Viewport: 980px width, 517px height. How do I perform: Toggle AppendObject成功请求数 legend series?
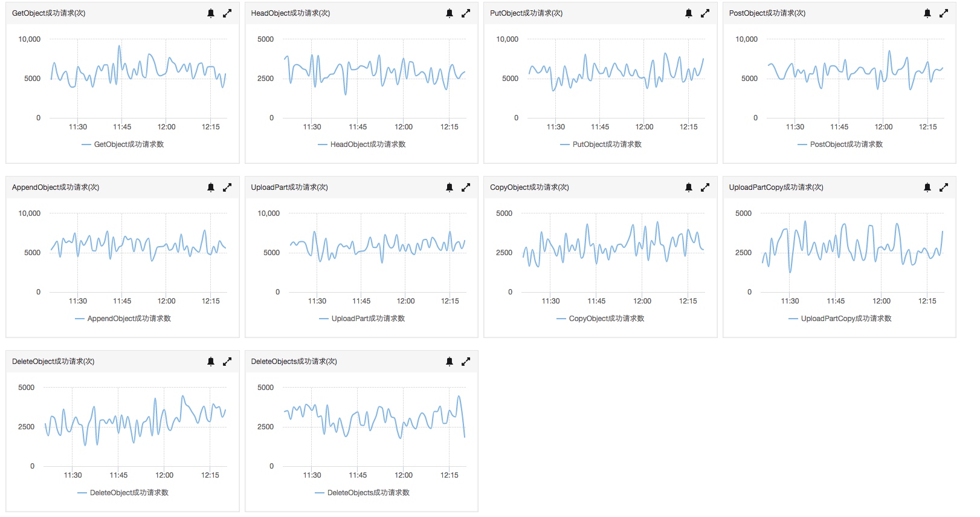pos(123,319)
